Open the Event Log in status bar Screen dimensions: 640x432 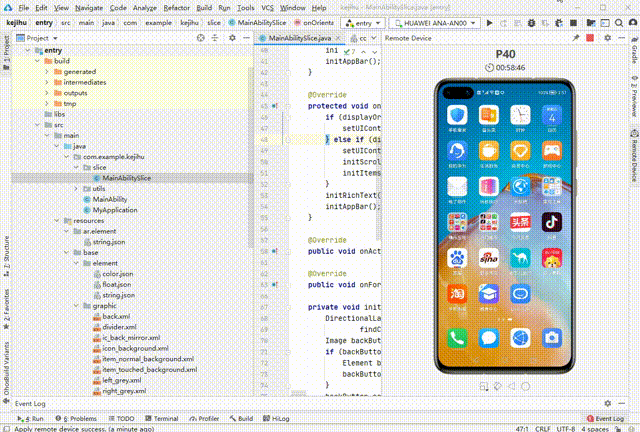tap(607, 418)
